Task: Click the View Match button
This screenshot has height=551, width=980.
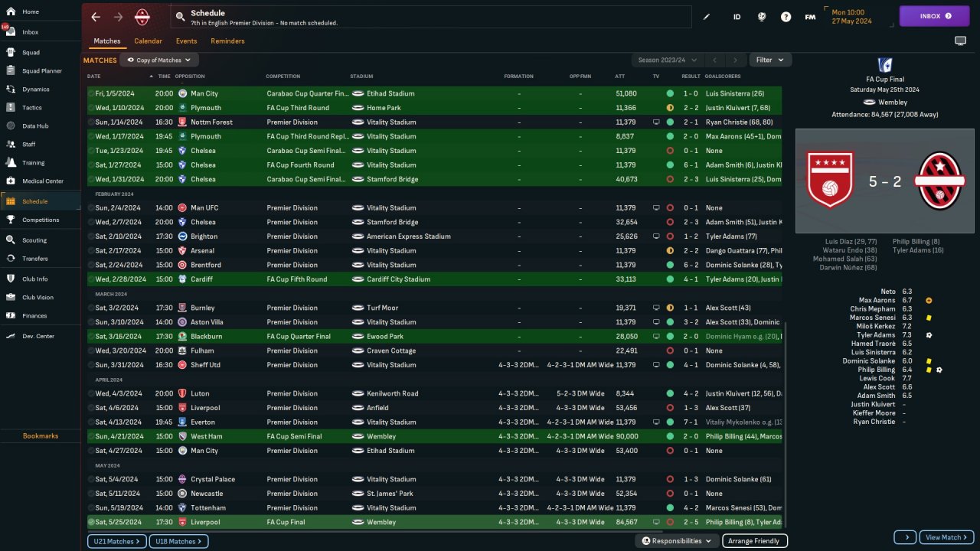Action: click(946, 537)
